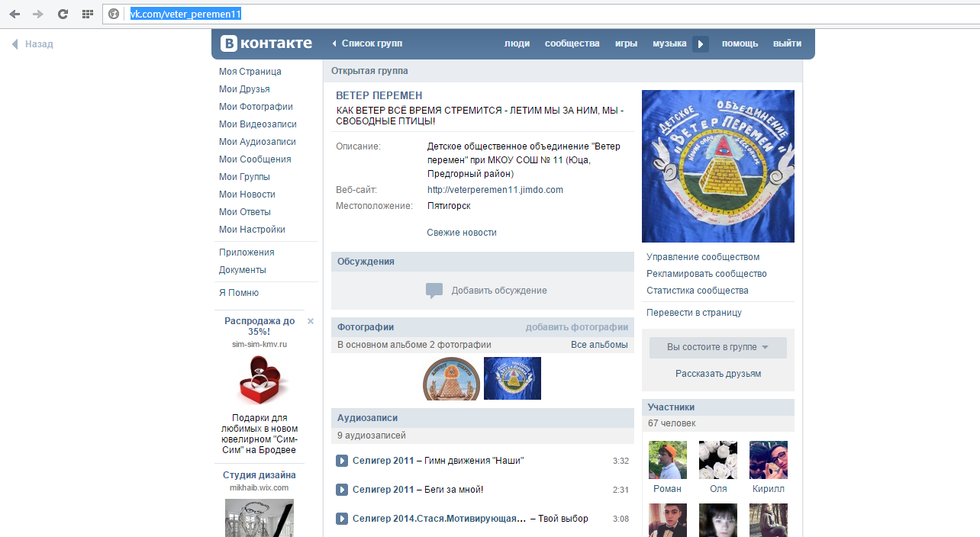Image resolution: width=980 pixels, height=537 pixels.
Task: Click 'Пятигорск' location link
Action: pyautogui.click(x=449, y=206)
